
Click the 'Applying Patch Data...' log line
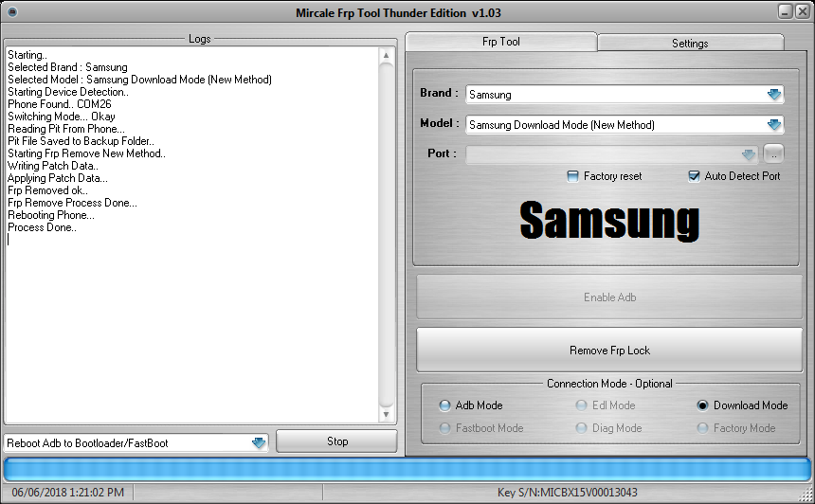click(x=58, y=178)
